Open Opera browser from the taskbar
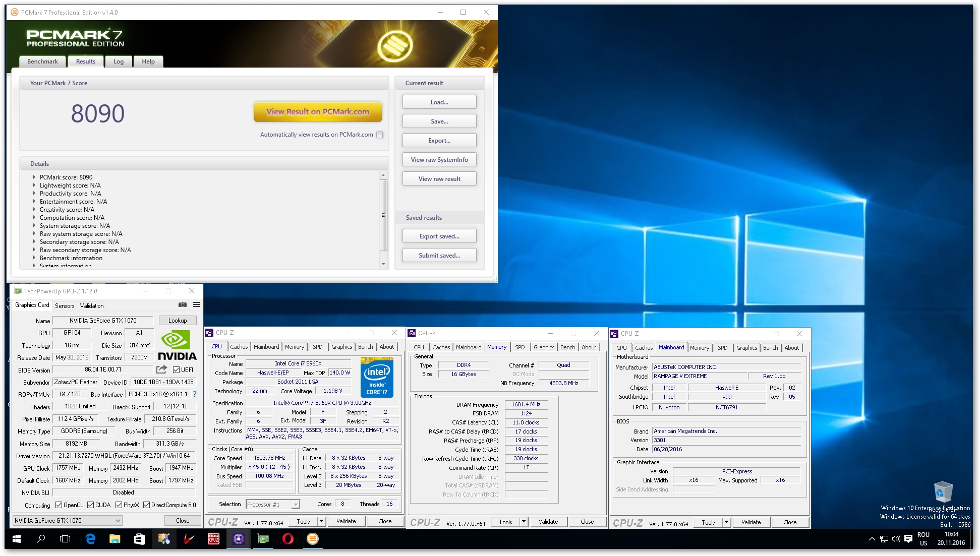This screenshot has width=980, height=556. 288,539
